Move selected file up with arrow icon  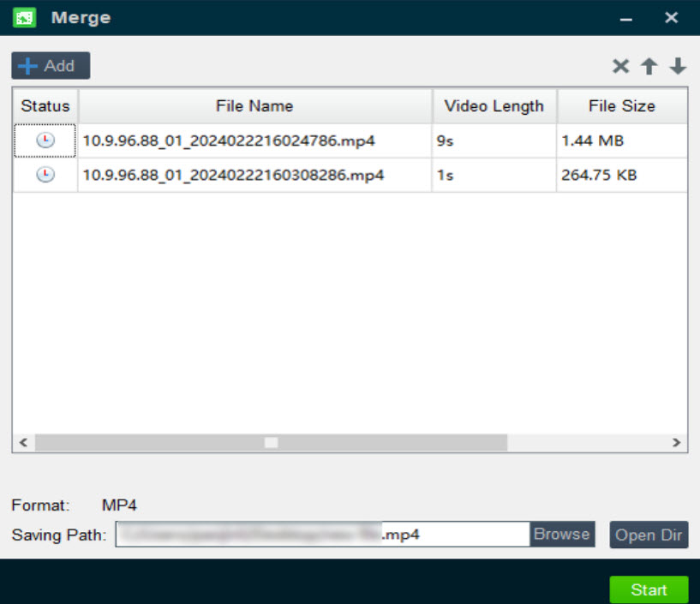[x=649, y=67]
